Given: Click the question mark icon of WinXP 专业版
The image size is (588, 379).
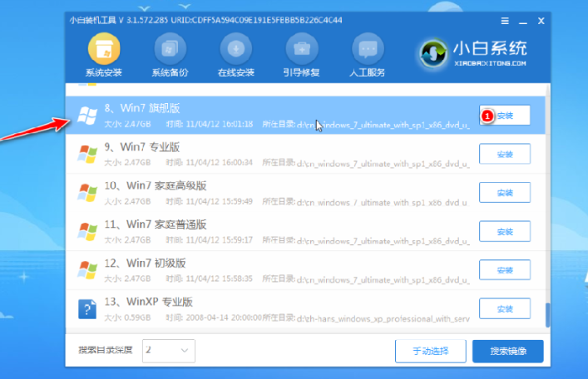Looking at the screenshot, I should tap(87, 309).
